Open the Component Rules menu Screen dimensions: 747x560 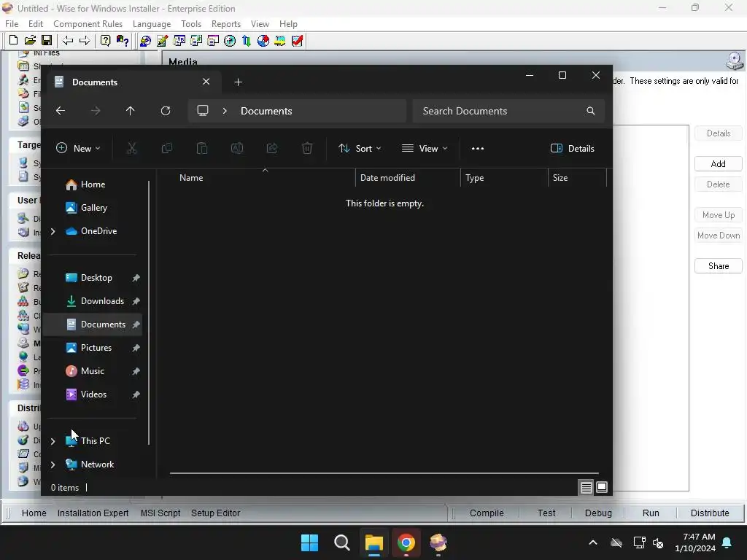click(x=88, y=24)
